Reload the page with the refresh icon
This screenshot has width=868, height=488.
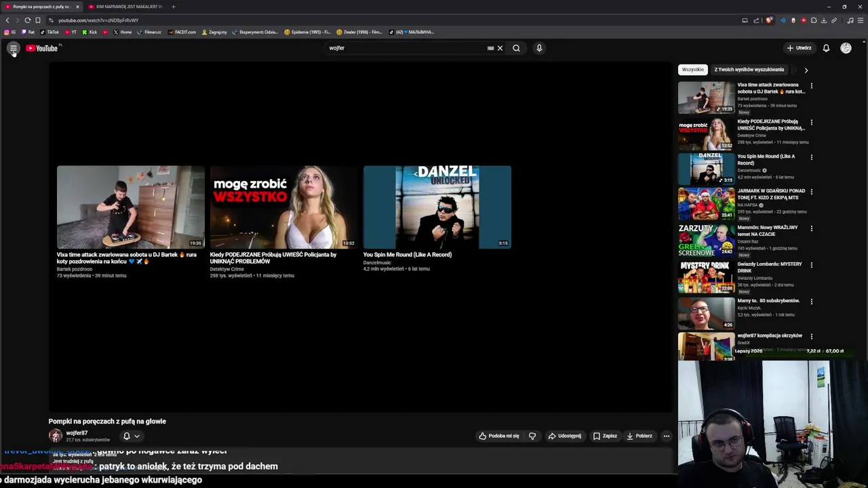(x=27, y=20)
